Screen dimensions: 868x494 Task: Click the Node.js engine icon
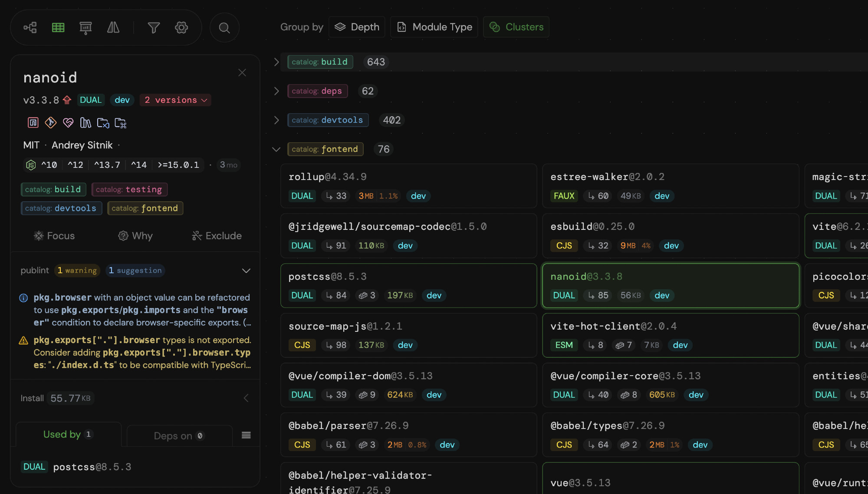[31, 165]
